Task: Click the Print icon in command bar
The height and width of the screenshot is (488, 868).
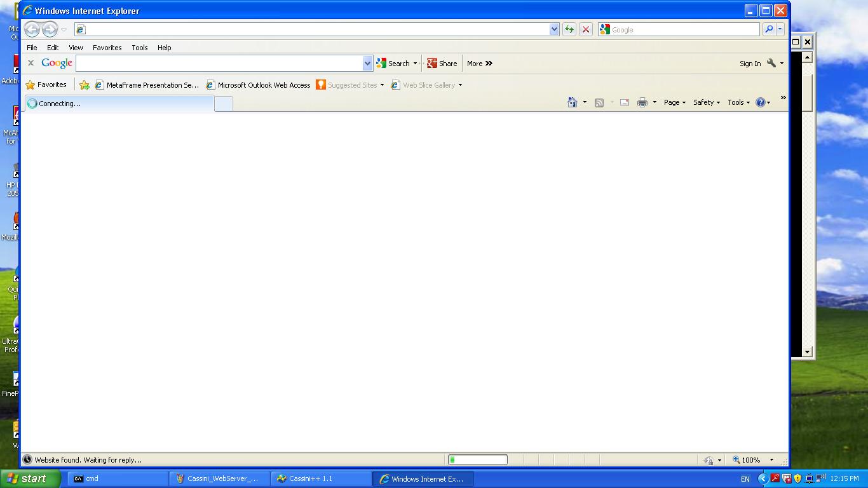Action: point(642,102)
